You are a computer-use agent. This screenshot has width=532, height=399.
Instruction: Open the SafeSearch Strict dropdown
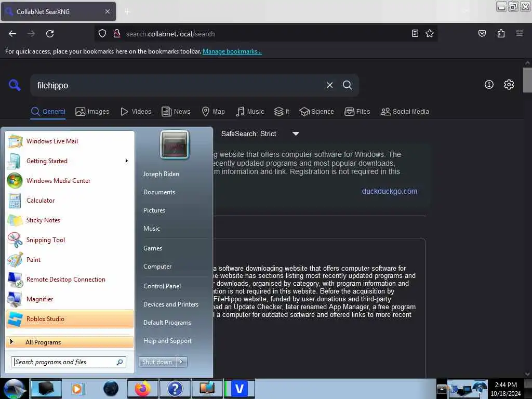[260, 134]
